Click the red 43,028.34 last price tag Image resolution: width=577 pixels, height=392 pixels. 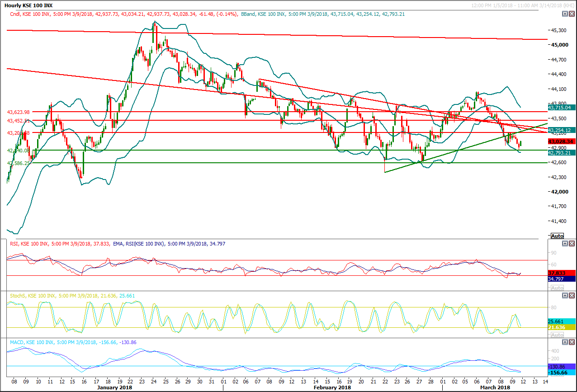561,142
